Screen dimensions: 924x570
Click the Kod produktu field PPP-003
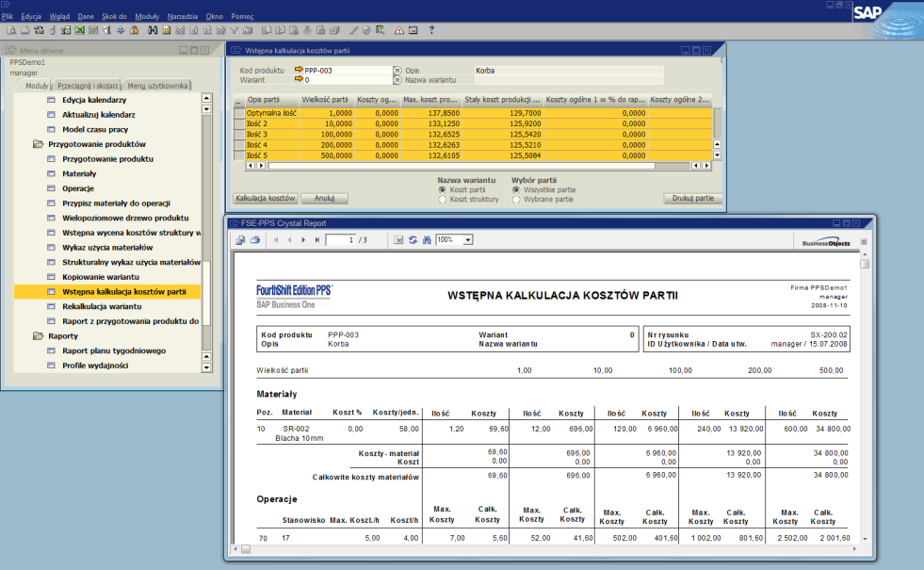[348, 70]
